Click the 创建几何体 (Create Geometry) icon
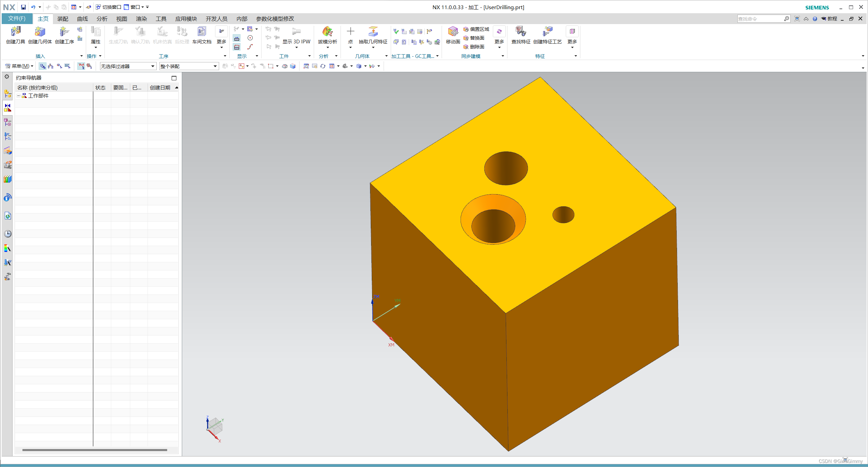This screenshot has height=467, width=868. coord(40,32)
